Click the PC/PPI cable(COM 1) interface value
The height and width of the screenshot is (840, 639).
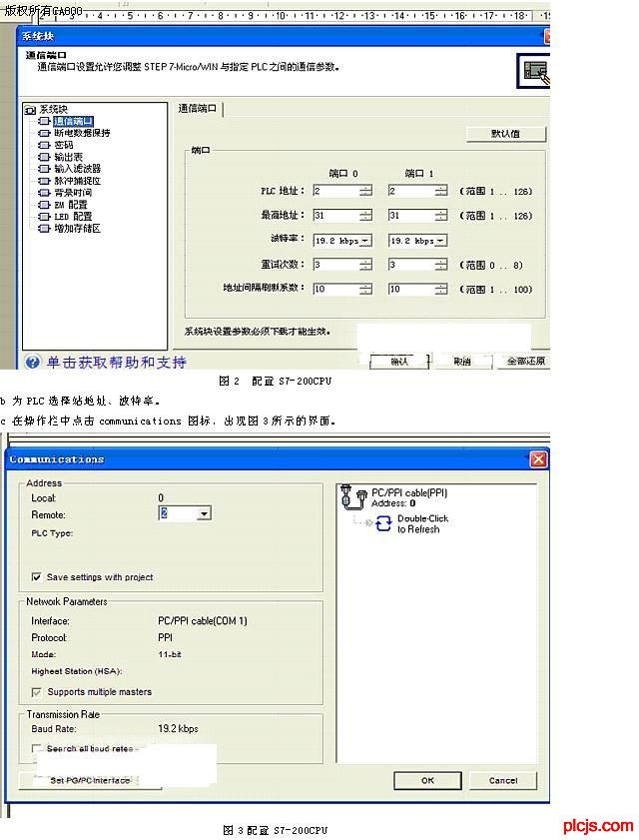click(203, 621)
